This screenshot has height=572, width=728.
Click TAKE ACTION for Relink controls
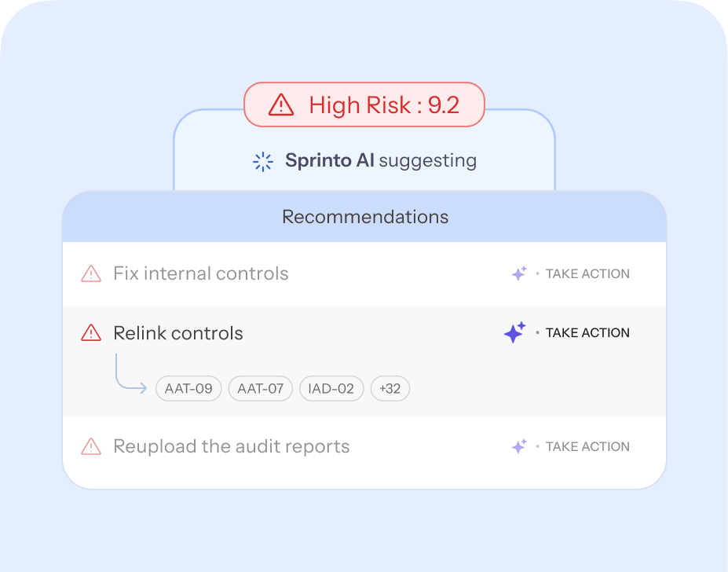[587, 332]
